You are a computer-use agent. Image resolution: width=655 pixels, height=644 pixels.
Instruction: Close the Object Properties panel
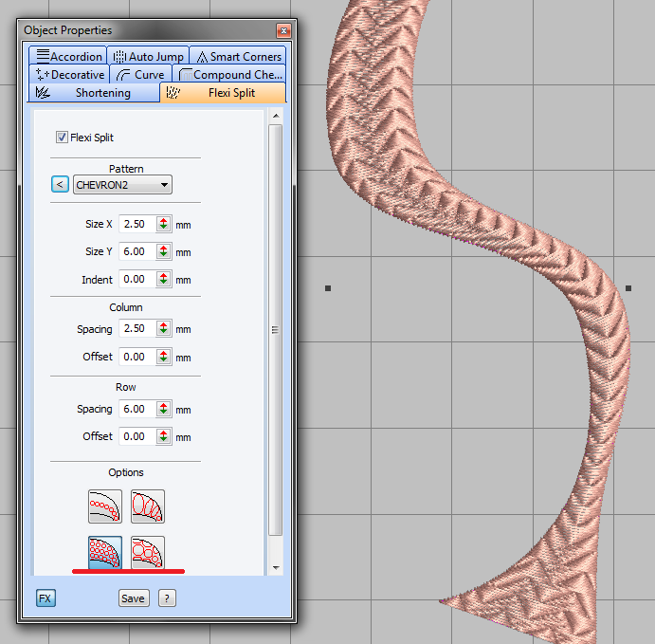point(282,31)
